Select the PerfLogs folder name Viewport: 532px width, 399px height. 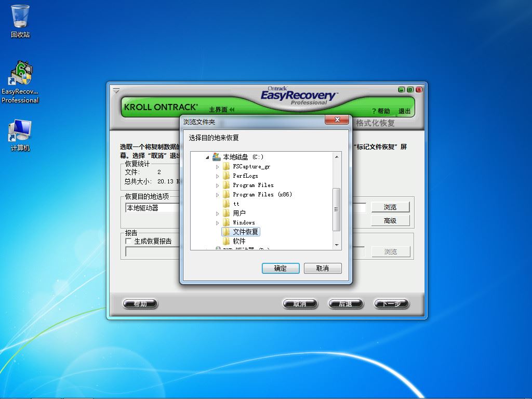pyautogui.click(x=245, y=176)
